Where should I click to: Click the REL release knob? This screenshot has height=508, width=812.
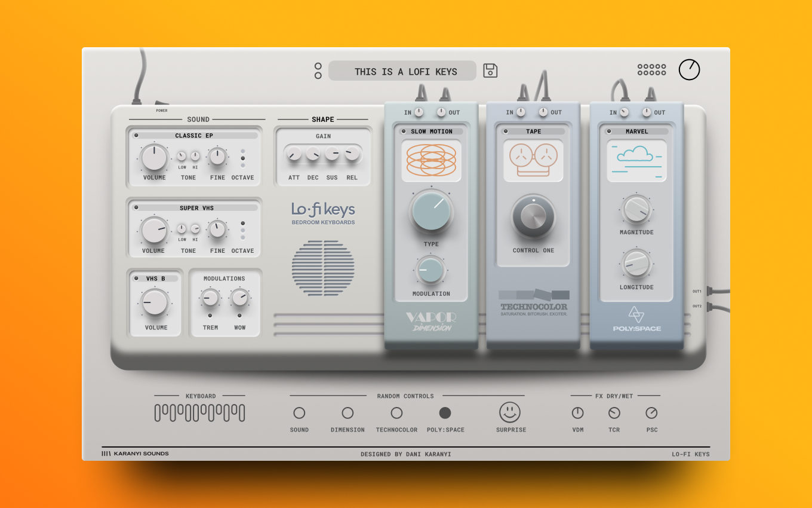pyautogui.click(x=352, y=154)
